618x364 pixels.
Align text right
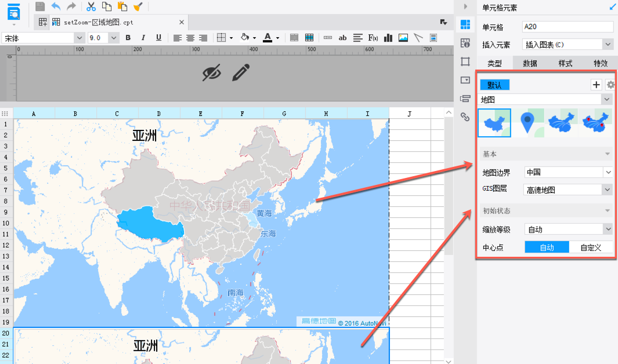click(x=203, y=38)
